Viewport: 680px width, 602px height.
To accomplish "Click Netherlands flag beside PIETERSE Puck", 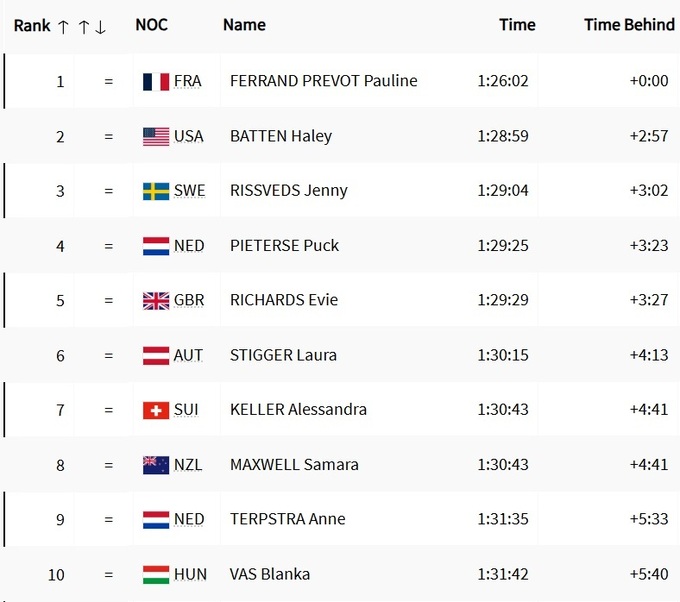I will click(156, 246).
